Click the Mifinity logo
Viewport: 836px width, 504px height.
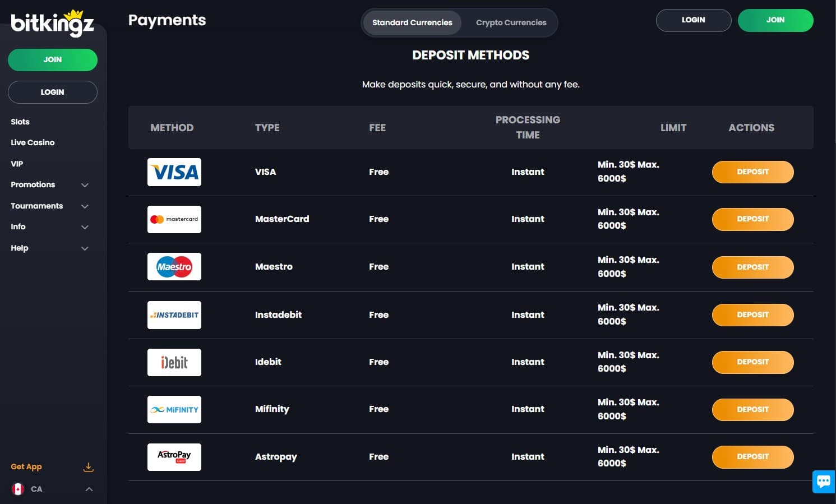point(174,410)
